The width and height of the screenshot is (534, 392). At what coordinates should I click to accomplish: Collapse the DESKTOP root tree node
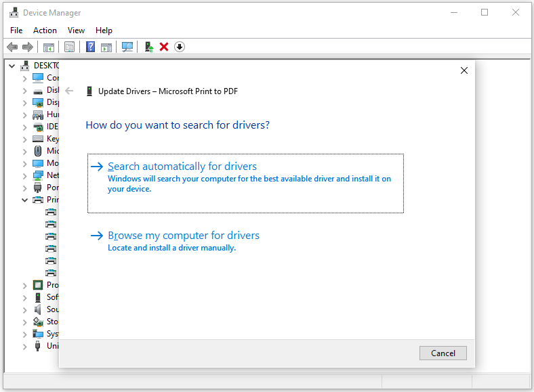pyautogui.click(x=12, y=66)
